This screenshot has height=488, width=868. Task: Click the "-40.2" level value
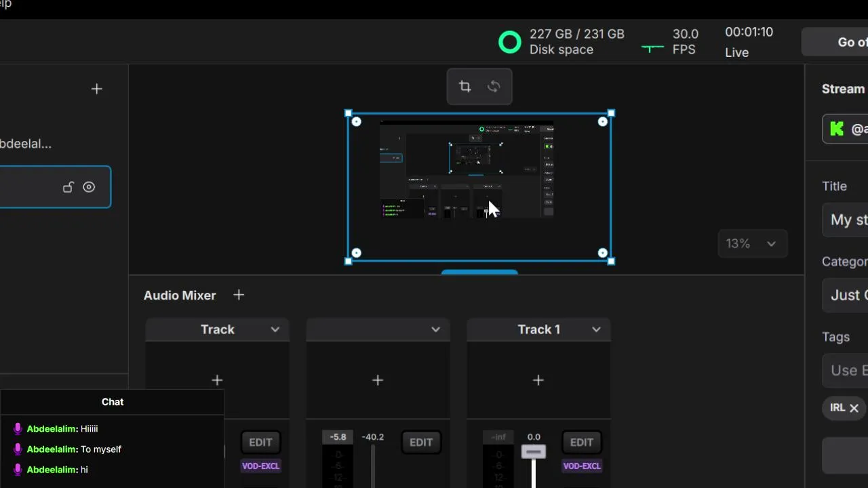[373, 437]
